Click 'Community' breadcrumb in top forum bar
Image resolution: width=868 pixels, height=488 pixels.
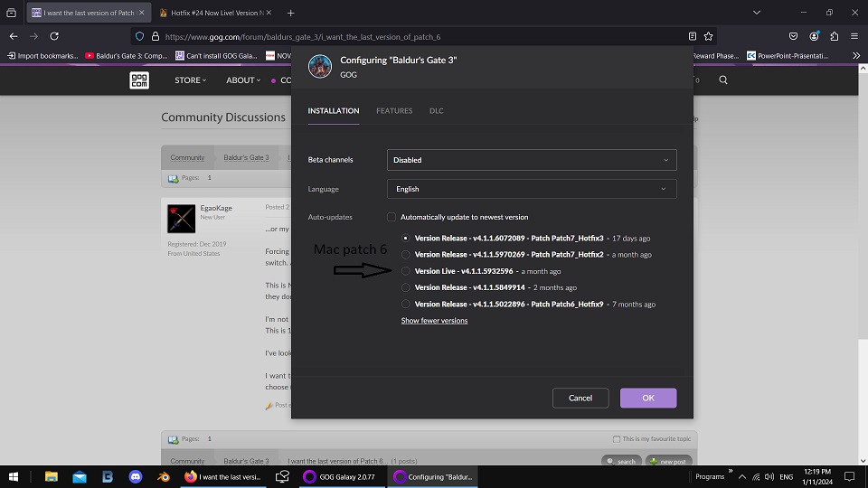tap(187, 157)
